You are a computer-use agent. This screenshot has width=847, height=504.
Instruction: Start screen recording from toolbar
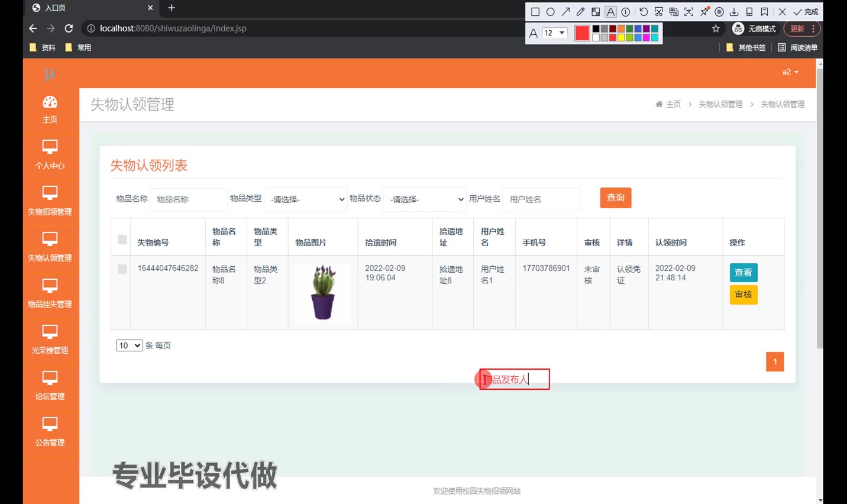click(719, 12)
